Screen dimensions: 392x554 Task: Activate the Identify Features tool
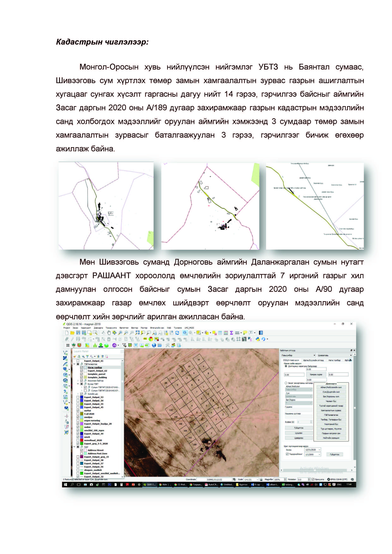tap(185, 333)
